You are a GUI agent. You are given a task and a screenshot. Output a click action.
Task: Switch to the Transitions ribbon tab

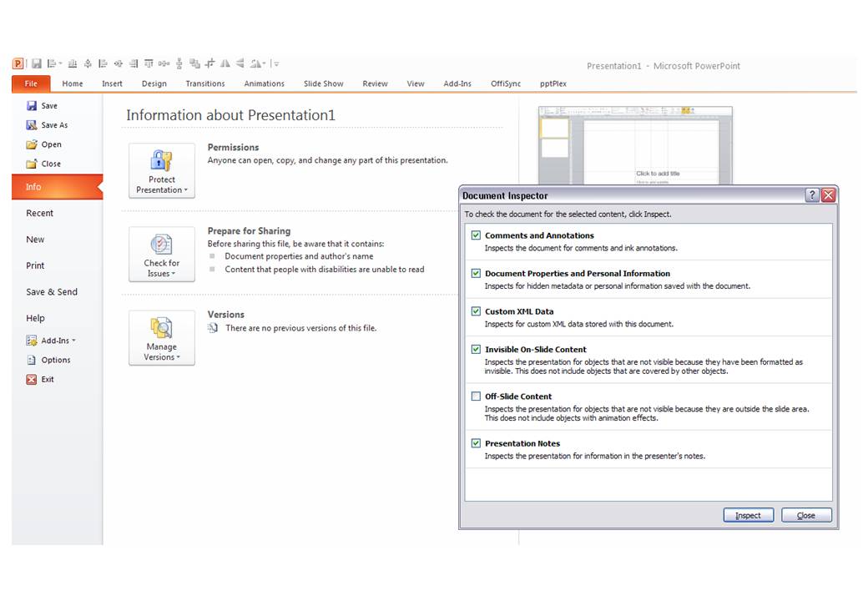[205, 83]
